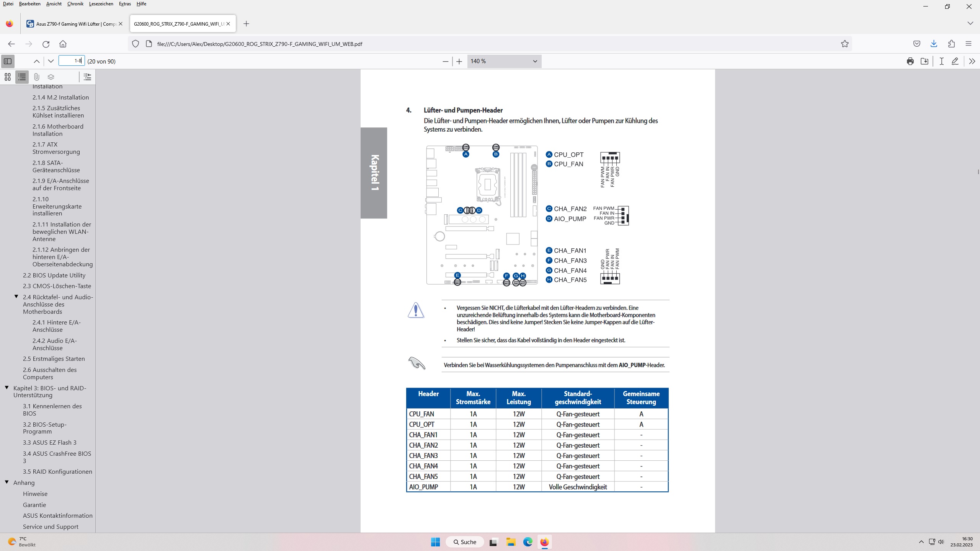Open the 140 % zoom dropdown
Image resolution: width=980 pixels, height=551 pixels.
tap(504, 61)
